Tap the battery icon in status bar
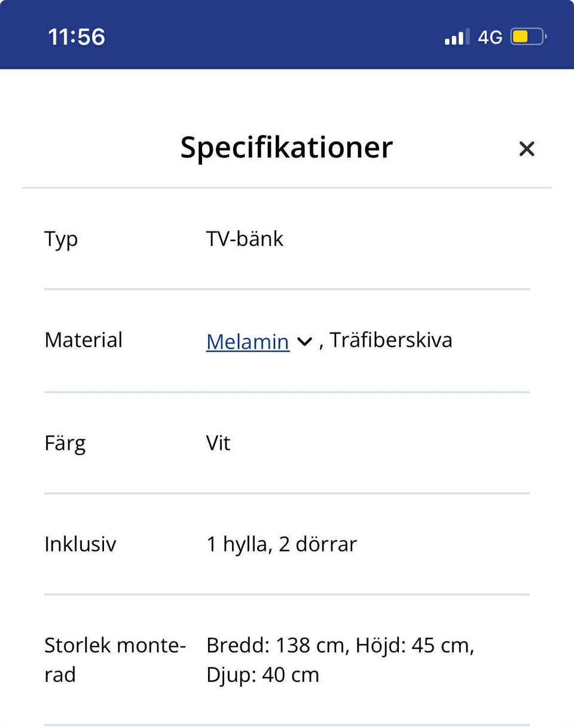 (x=528, y=37)
